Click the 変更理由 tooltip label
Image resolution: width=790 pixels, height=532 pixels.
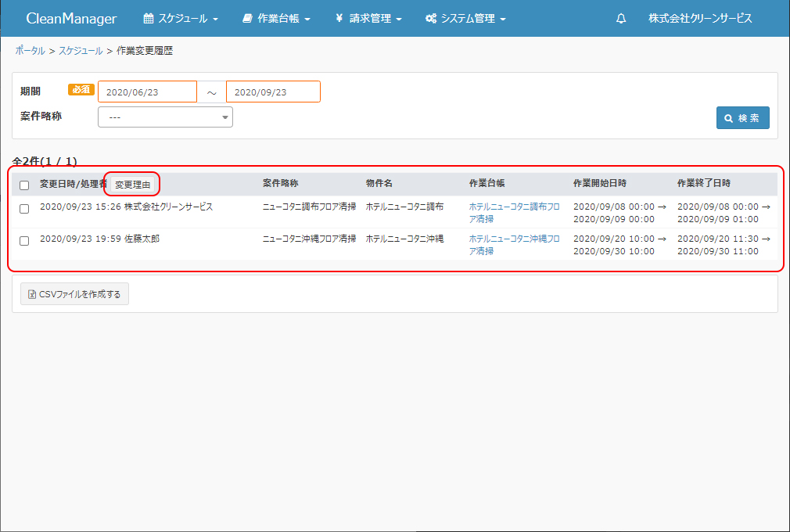(132, 185)
